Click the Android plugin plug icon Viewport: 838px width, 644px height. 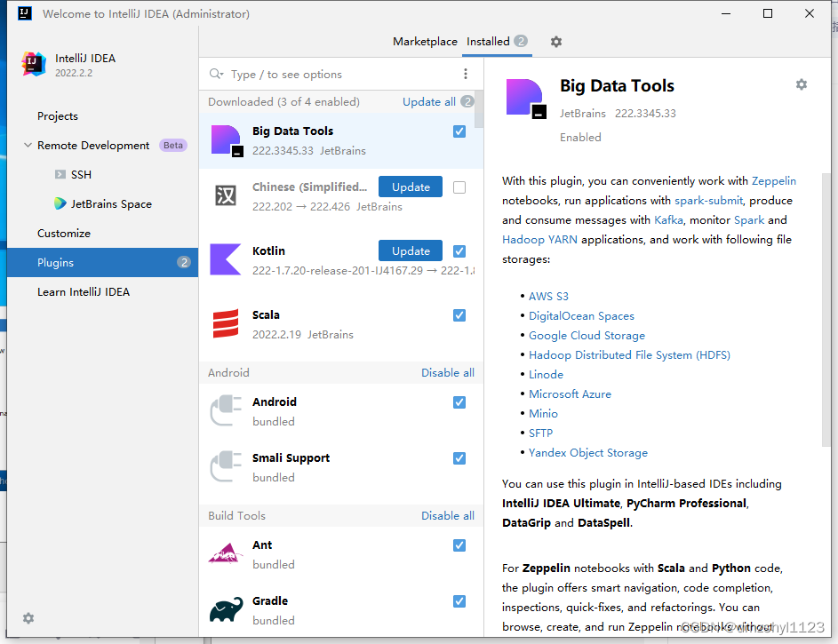[226, 410]
